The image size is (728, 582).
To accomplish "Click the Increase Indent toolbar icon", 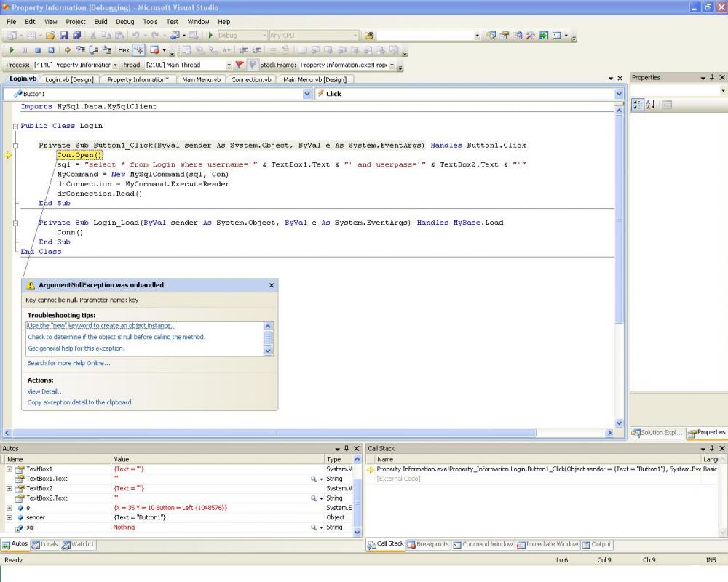I will [256, 50].
